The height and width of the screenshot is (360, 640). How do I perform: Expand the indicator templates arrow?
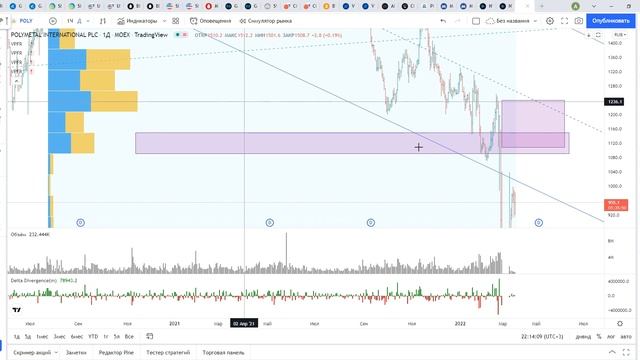tap(164, 21)
